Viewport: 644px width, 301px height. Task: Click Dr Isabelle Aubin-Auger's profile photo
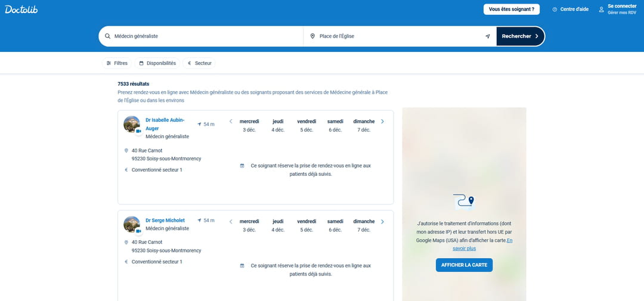(x=131, y=124)
